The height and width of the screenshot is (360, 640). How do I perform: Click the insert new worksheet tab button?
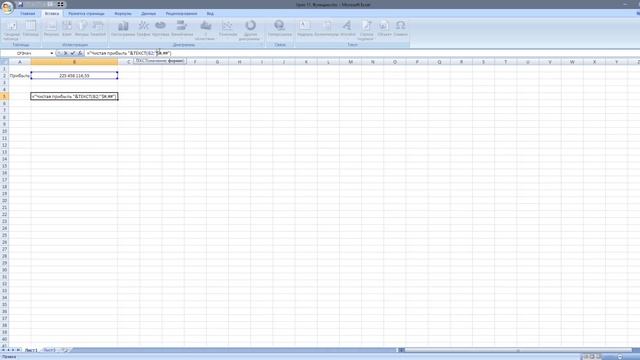point(65,350)
